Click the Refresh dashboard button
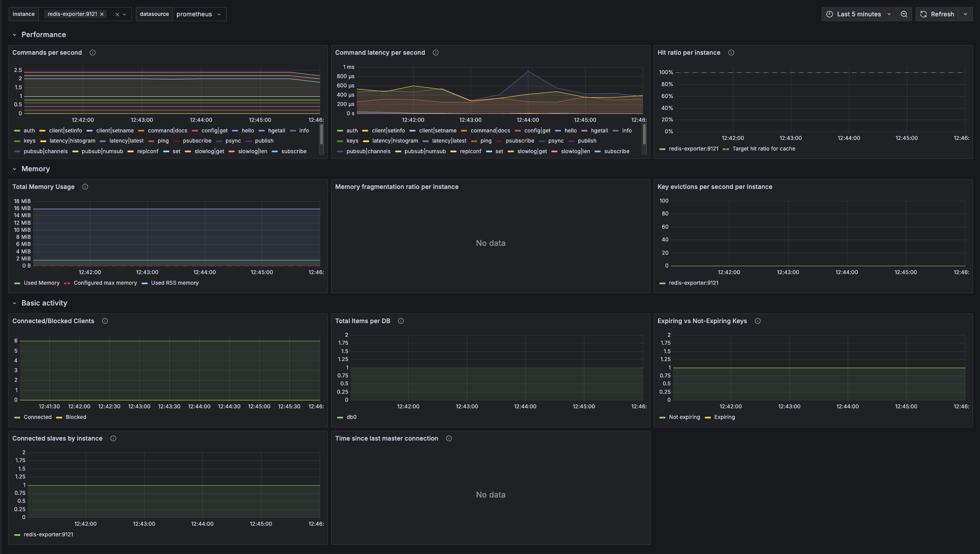Viewport: 980px width, 554px height. point(937,14)
